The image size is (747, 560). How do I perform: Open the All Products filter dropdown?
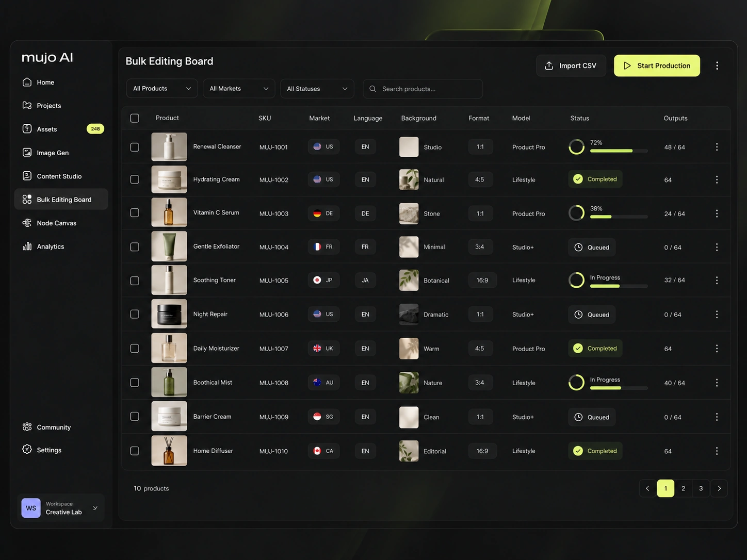162,89
